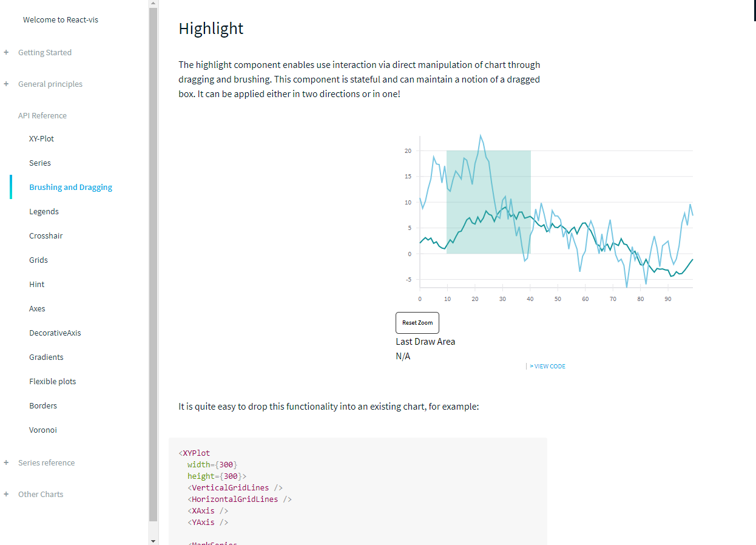Screen dimensions: 756x545
Task: Open the XY-Plot reference page
Action: pyautogui.click(x=41, y=139)
